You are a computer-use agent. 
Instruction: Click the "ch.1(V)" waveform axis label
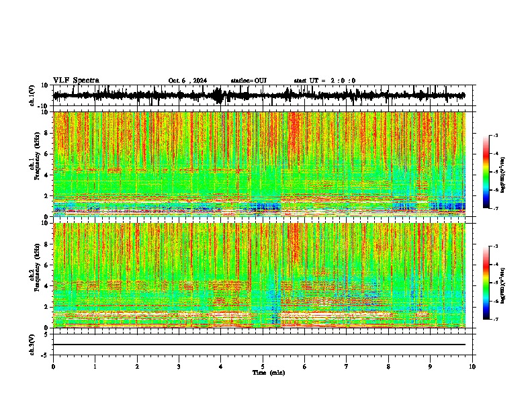pos(32,95)
